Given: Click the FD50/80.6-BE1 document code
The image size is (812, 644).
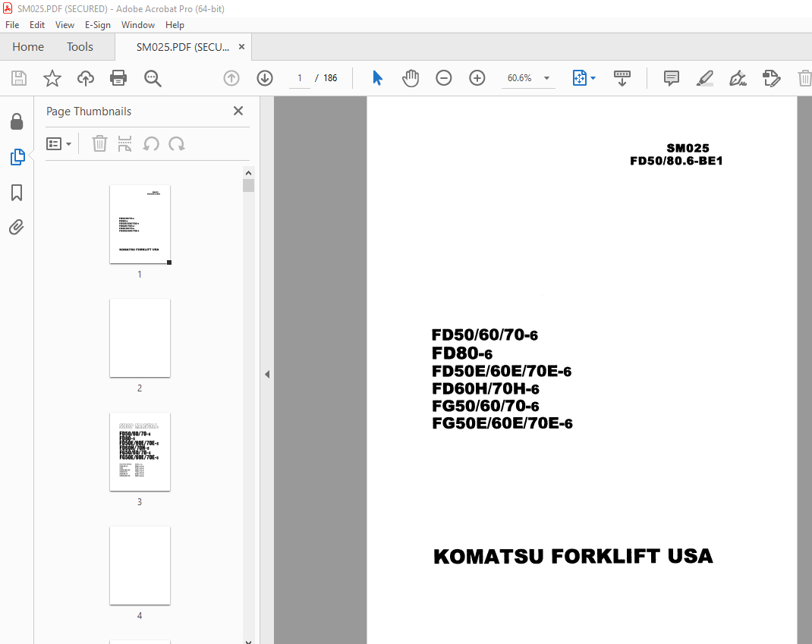Looking at the screenshot, I should (x=676, y=161).
